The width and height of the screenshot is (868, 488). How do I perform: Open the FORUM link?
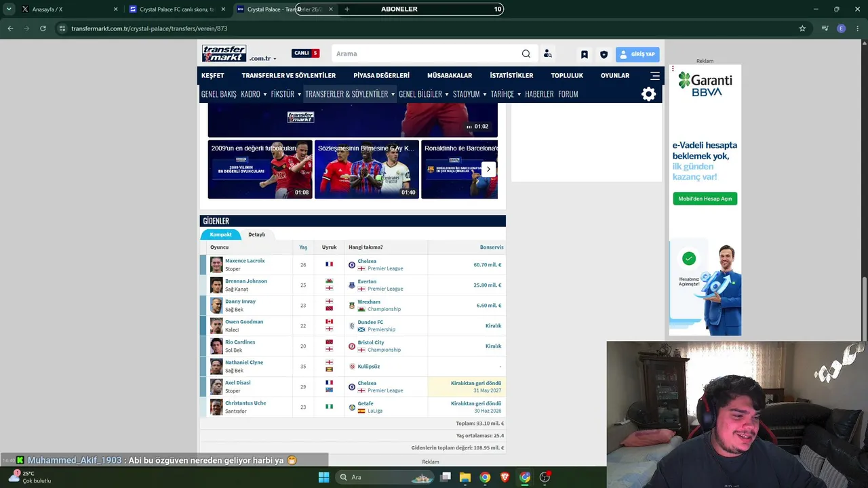coord(568,94)
